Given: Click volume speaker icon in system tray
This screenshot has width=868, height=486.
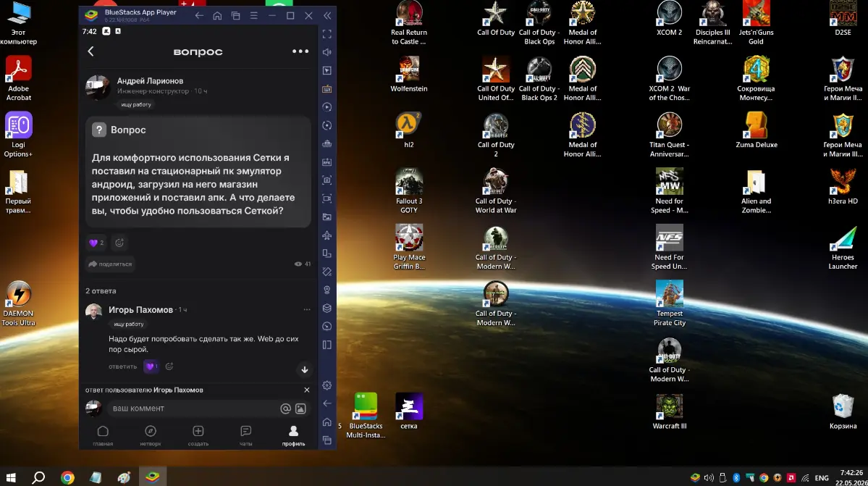Looking at the screenshot, I should point(709,478).
